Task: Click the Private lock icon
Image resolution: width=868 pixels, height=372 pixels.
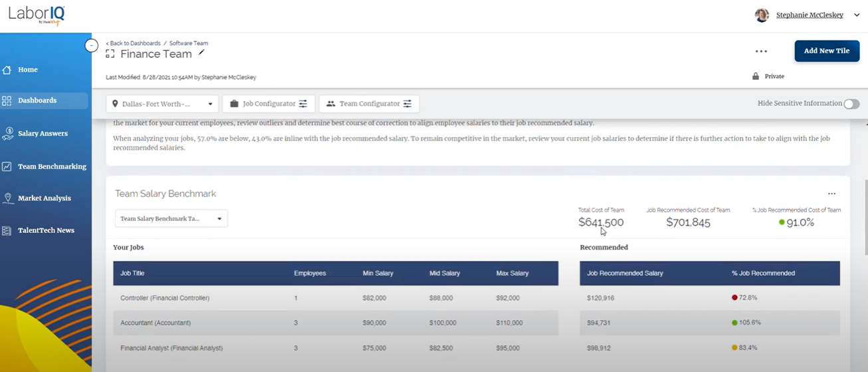Action: [x=756, y=77]
